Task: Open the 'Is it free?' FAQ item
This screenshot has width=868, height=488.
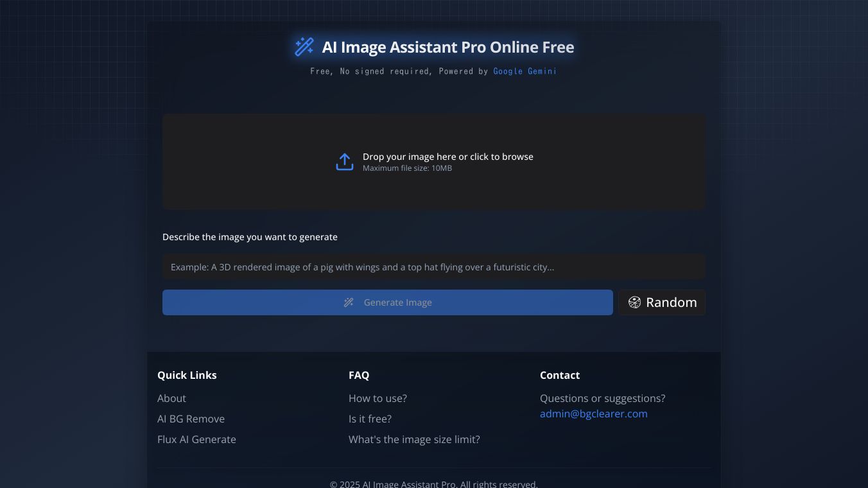Action: click(x=370, y=419)
